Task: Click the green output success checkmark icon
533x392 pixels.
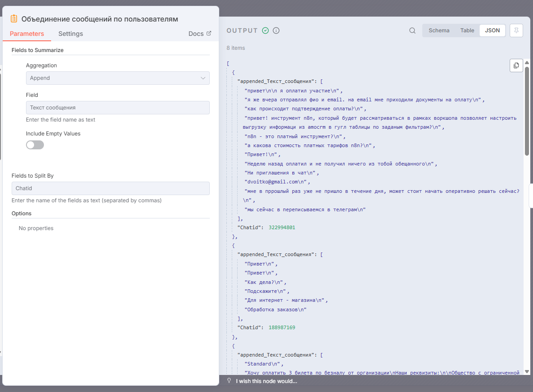Action: [x=265, y=30]
